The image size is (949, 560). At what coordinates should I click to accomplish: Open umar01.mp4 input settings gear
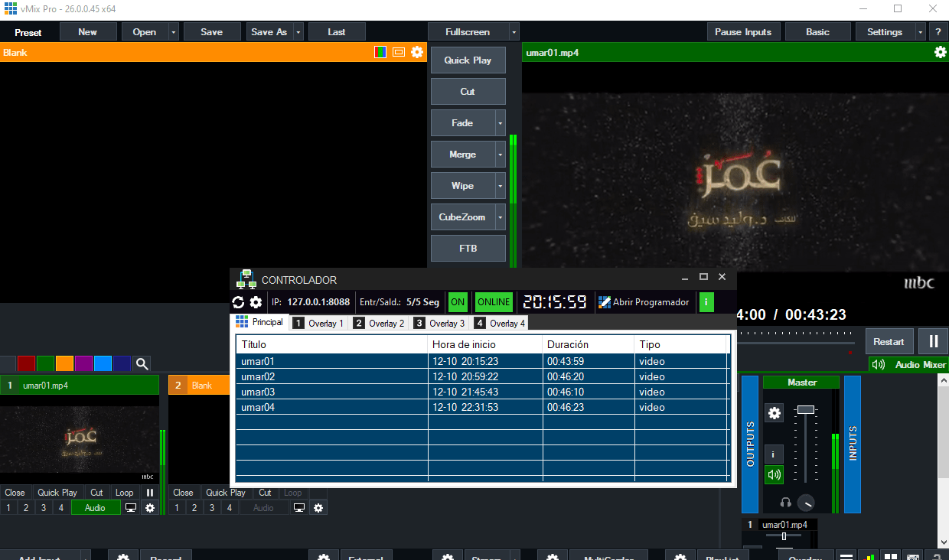(150, 507)
